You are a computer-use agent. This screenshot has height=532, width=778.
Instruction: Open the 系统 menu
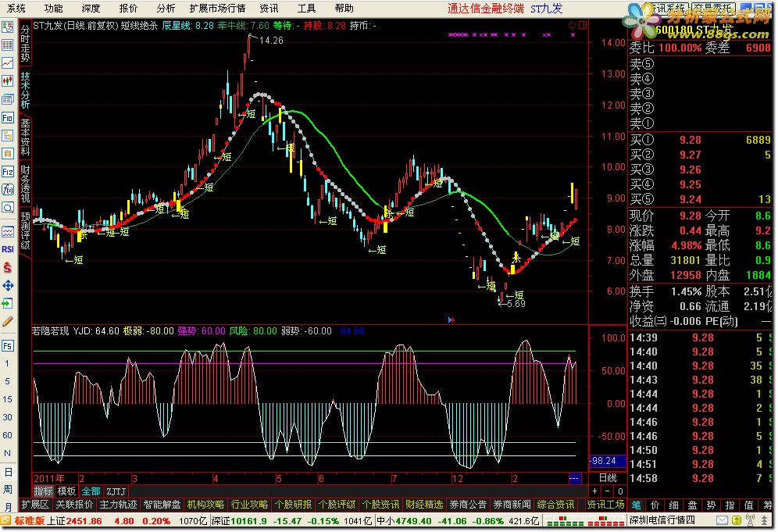pyautogui.click(x=16, y=9)
